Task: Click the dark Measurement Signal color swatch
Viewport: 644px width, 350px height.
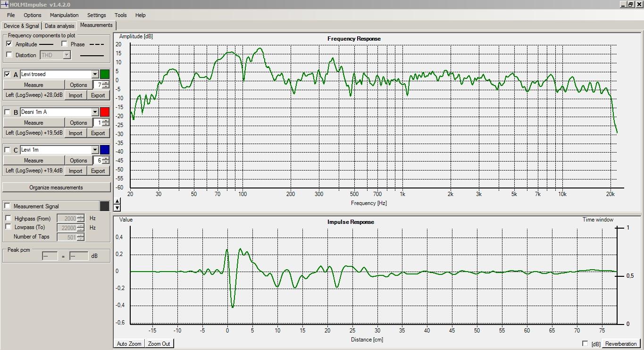Action: pos(105,206)
